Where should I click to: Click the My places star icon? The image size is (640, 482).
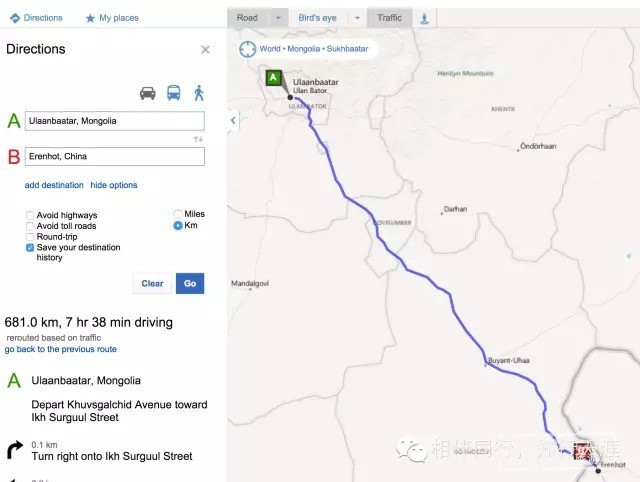coord(90,18)
